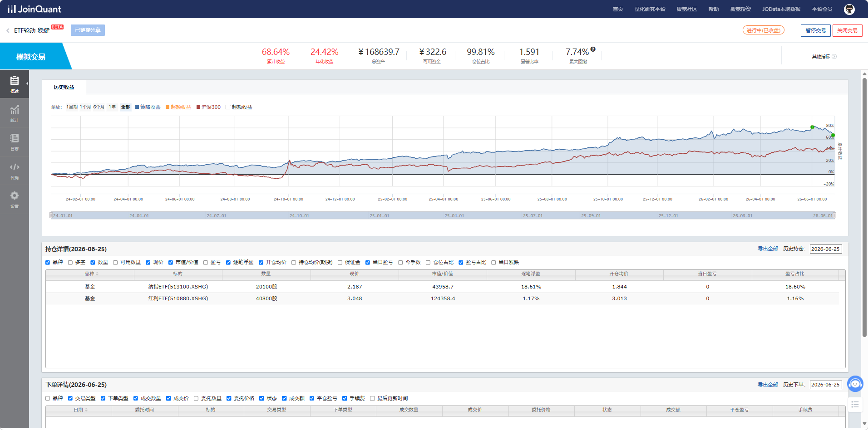Open the 日志 log sidebar icon
Screen dimensions: 868x430
(15, 142)
